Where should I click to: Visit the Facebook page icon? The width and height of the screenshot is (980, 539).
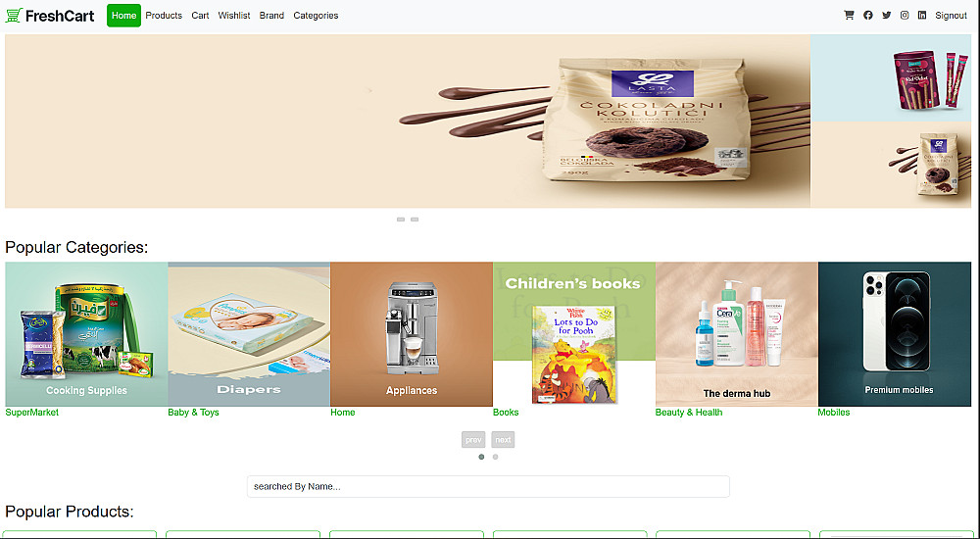868,15
